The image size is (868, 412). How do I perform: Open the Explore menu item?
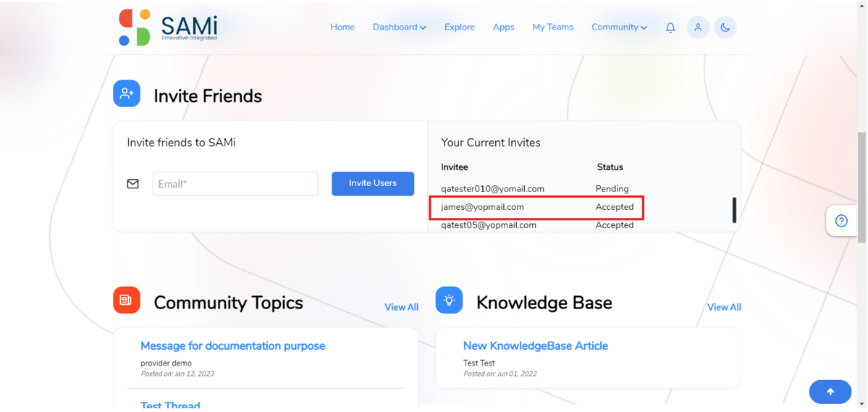coord(460,27)
